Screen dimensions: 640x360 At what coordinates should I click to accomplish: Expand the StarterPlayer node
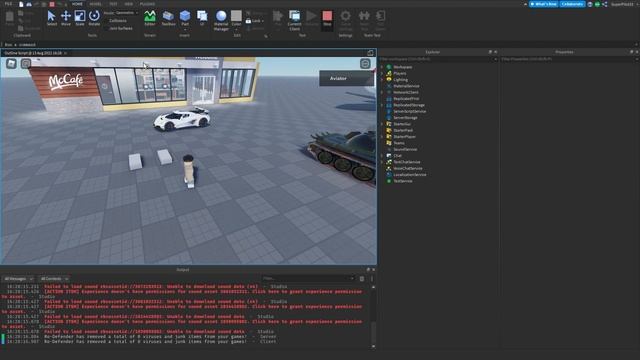tap(382, 137)
